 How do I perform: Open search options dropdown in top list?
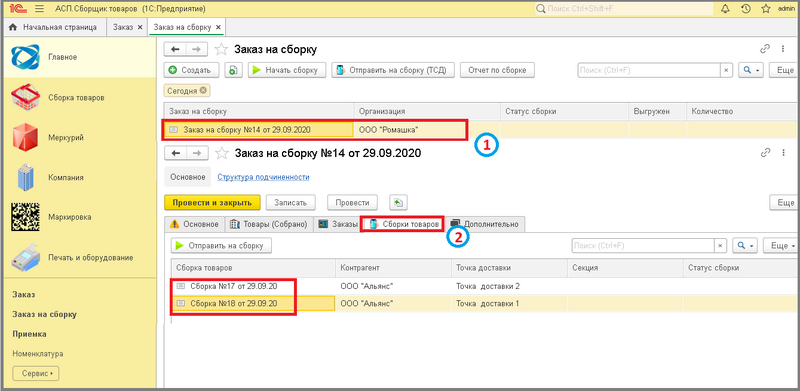click(752, 70)
